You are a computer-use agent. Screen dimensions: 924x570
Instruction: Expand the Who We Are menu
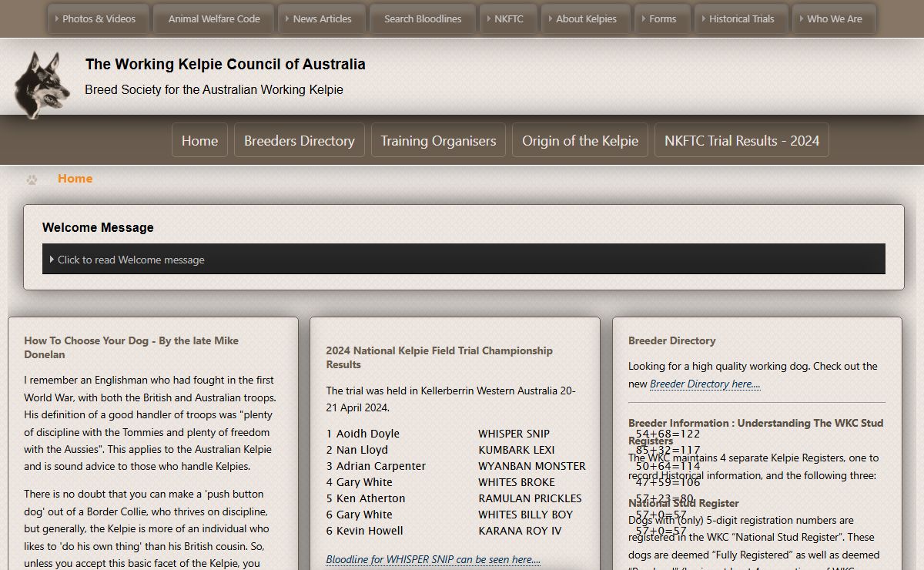[832, 19]
